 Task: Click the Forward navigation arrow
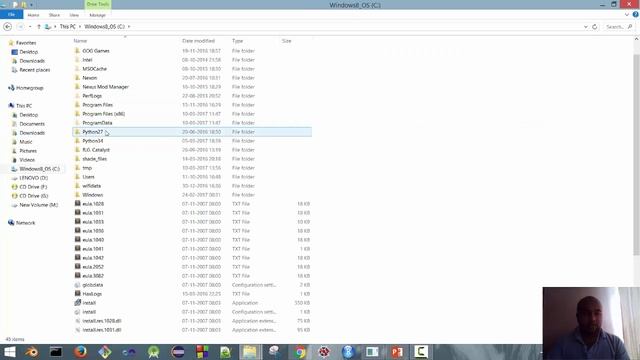20,27
